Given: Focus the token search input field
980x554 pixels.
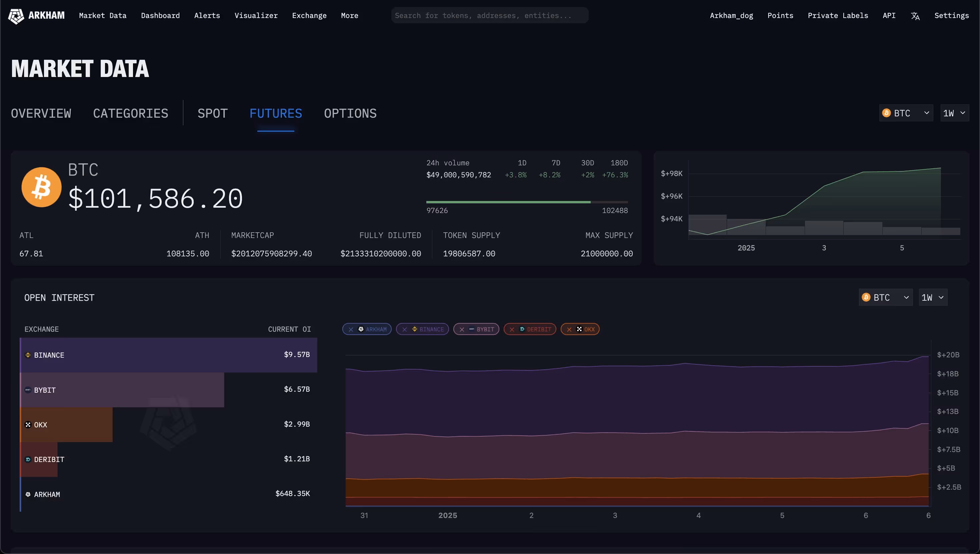Looking at the screenshot, I should point(489,16).
